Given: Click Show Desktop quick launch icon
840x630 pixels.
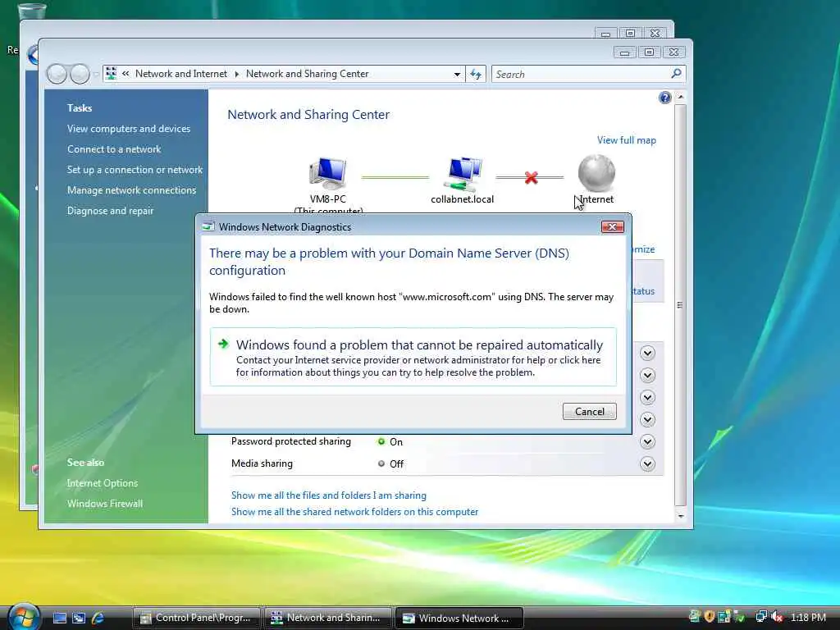Looking at the screenshot, I should pos(59,619).
